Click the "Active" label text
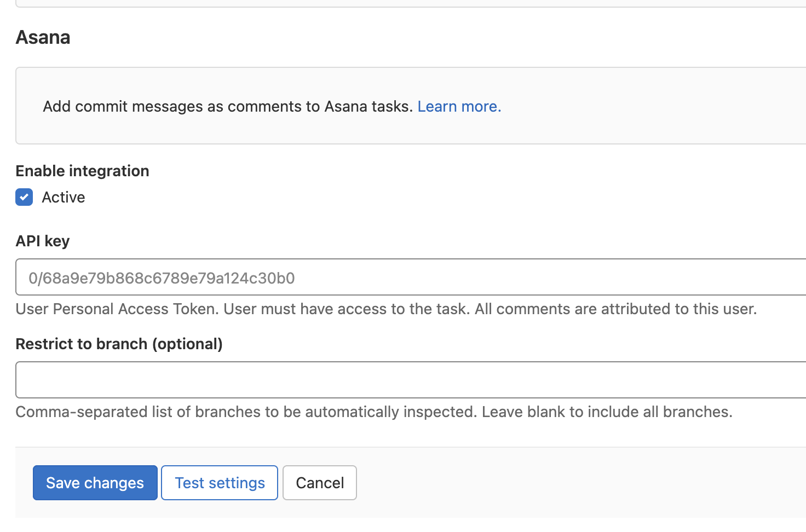The image size is (806, 532). pyautogui.click(x=64, y=197)
